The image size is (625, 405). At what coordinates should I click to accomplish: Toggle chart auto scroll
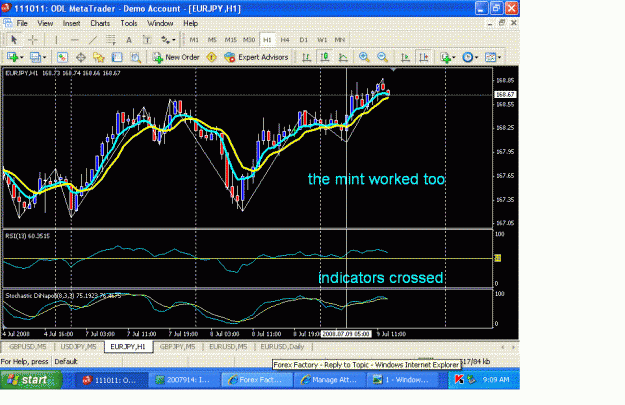[x=405, y=57]
